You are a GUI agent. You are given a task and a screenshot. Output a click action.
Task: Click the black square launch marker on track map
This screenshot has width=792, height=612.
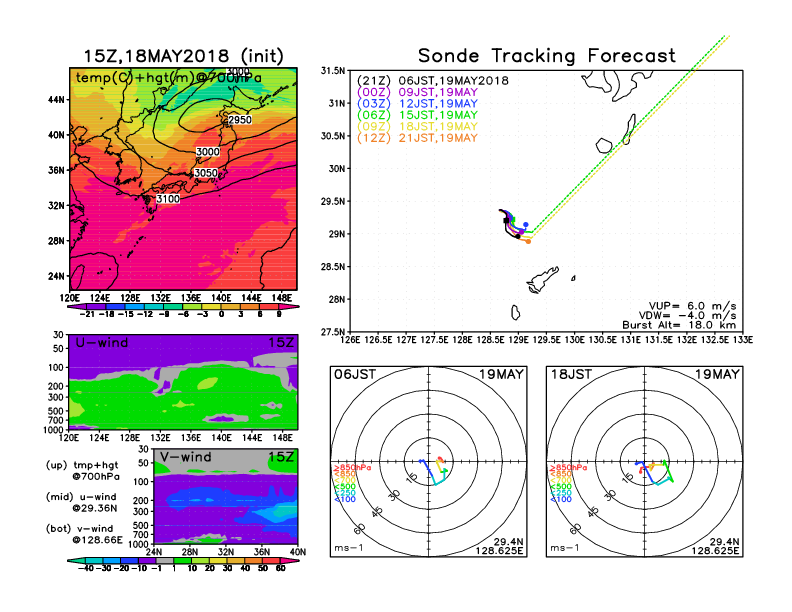tap(506, 220)
